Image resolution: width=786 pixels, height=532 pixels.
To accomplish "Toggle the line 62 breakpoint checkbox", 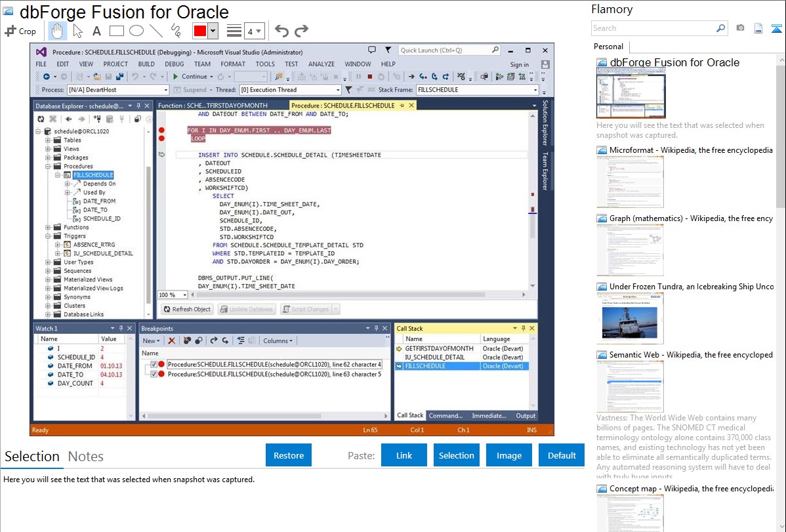I will point(154,365).
